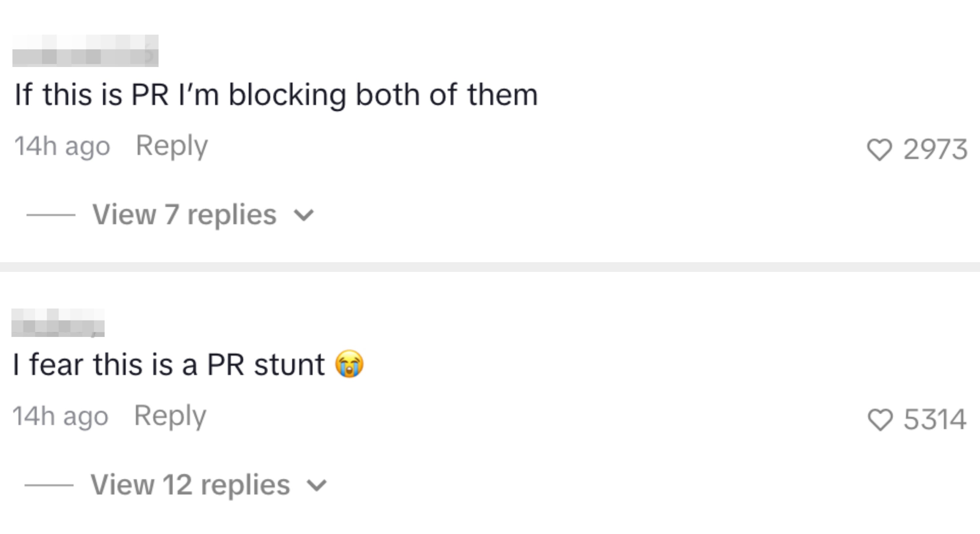Click the 2973 like count
Screen dimensions: 980x534
[x=935, y=149]
